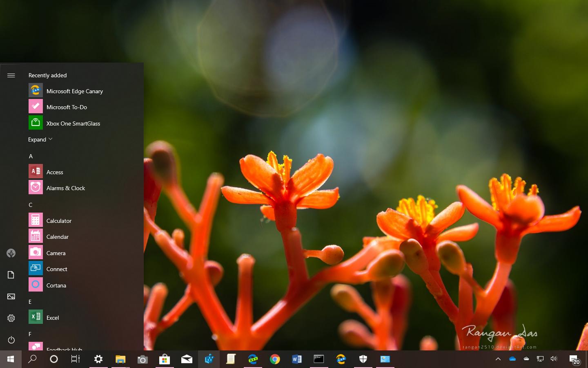This screenshot has width=588, height=368.
Task: Open the Calculator app
Action: pos(59,220)
